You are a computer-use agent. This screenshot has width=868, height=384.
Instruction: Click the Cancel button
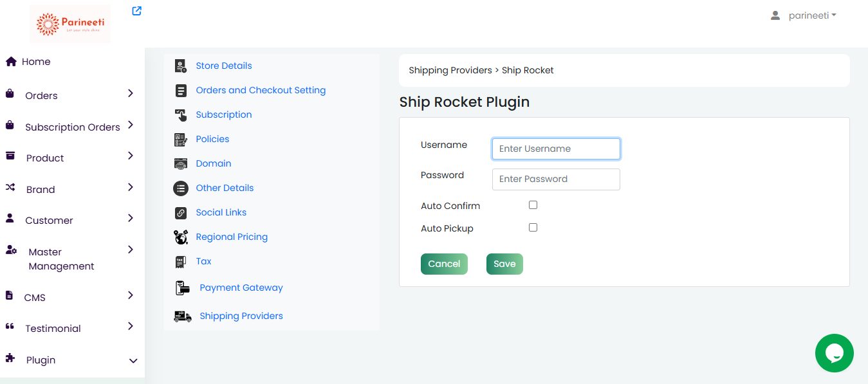pyautogui.click(x=444, y=264)
